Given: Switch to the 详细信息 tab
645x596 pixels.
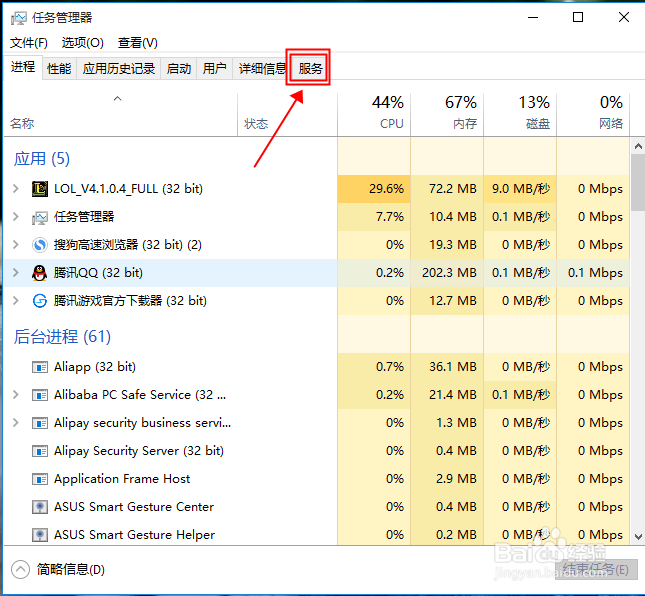Looking at the screenshot, I should 262,69.
